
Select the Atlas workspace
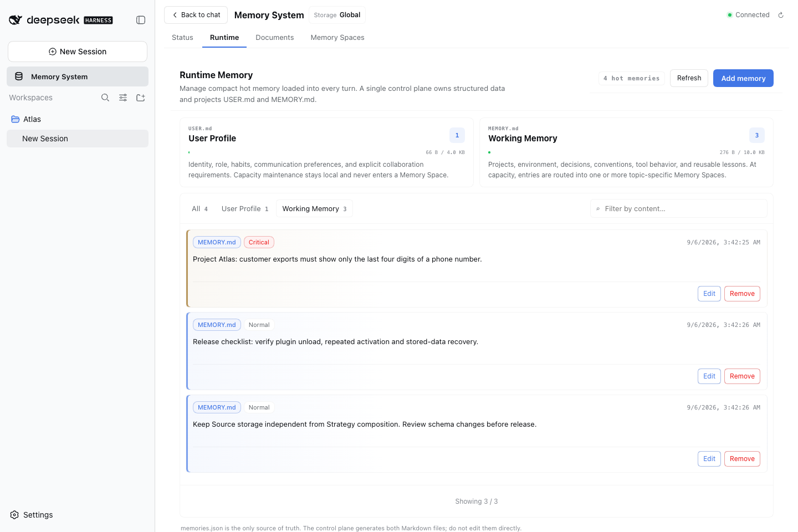click(78, 119)
